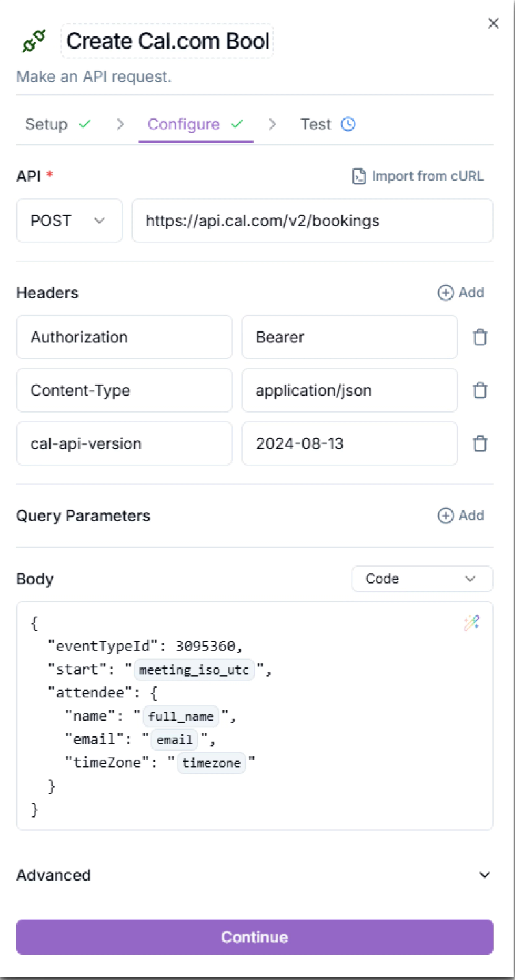
Task: Select the Configure step
Action: point(184,124)
